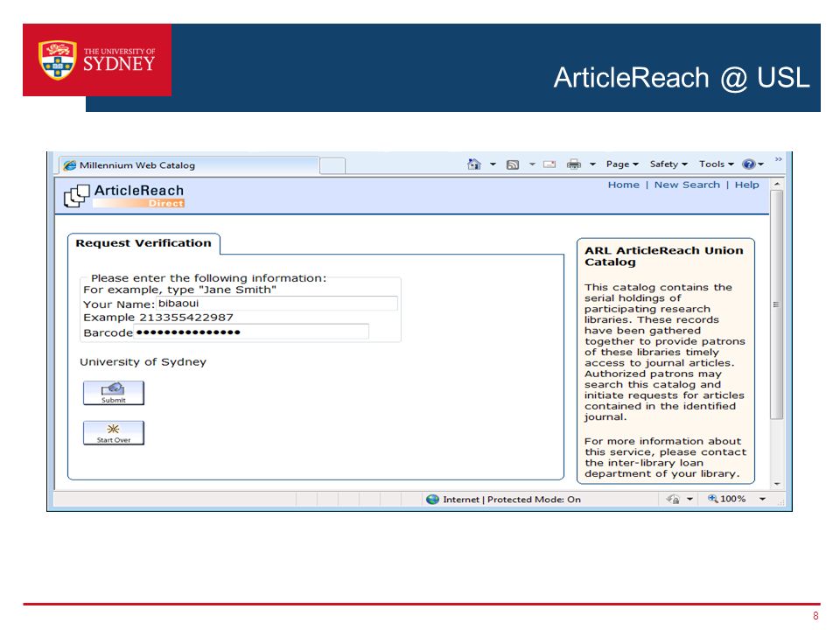Click the vertical scrollbar thumb
Screen dimensions: 840x630
pos(777,304)
